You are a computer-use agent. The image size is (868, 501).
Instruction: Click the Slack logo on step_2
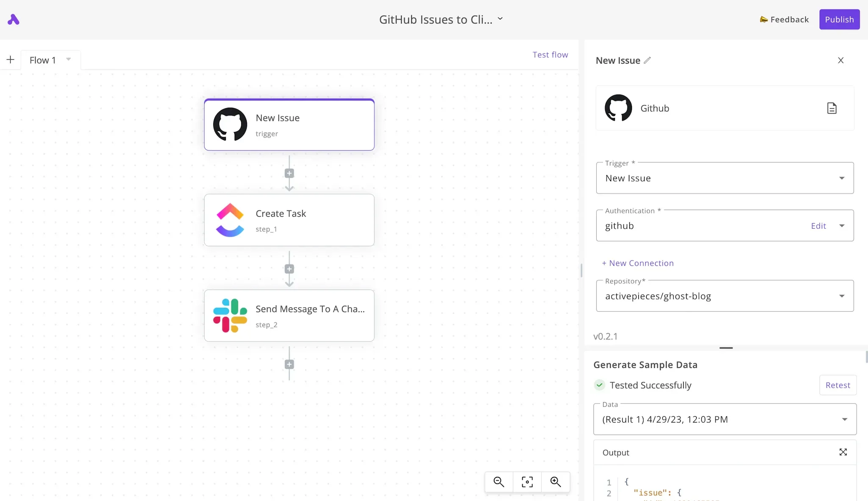pos(230,316)
